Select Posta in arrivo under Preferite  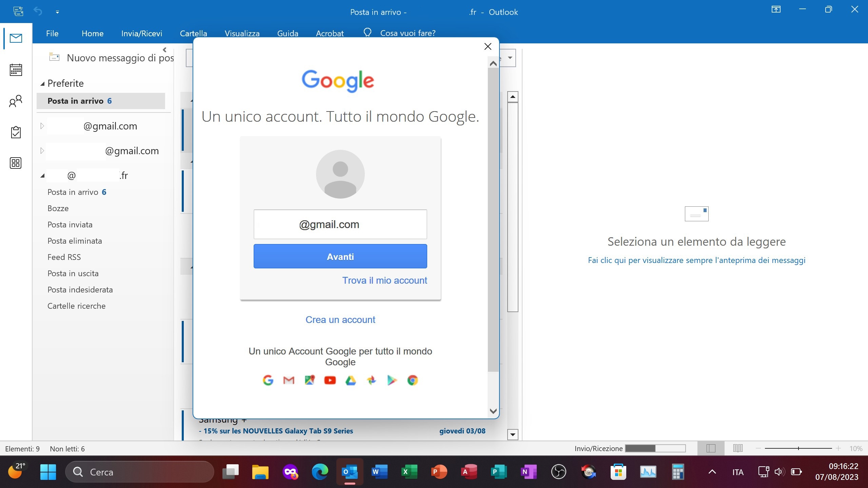pos(101,101)
